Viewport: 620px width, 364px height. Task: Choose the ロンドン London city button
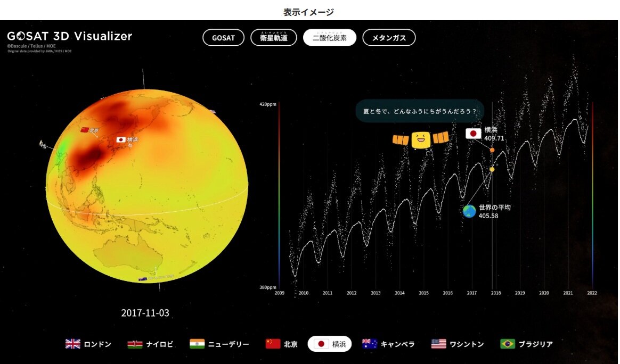[x=88, y=344]
